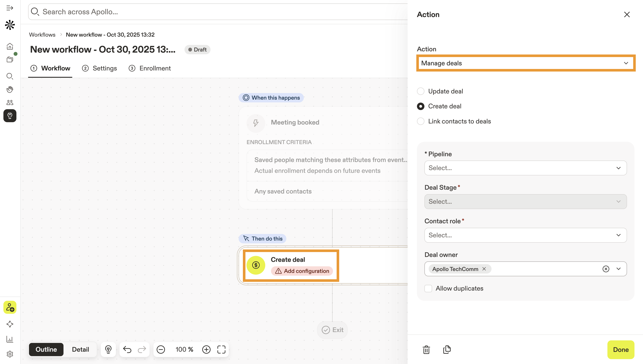The image size is (643, 364).
Task: Open the Home icon in sidebar
Action: [x=10, y=46]
